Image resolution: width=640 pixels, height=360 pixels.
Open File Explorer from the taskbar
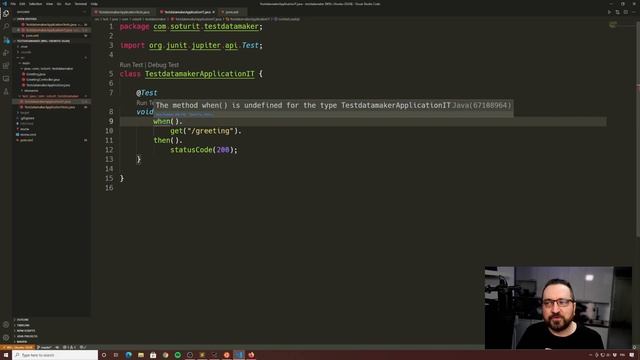pyautogui.click(x=141, y=355)
